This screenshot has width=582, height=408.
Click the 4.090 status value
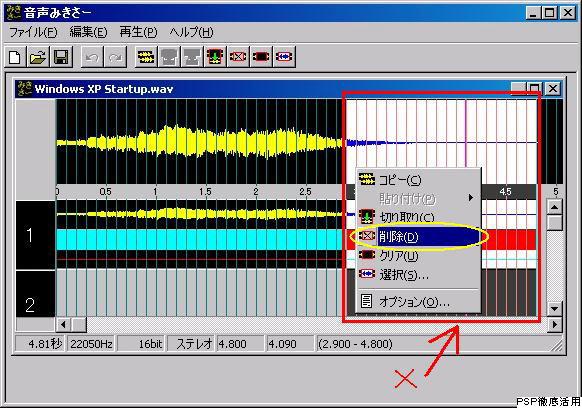(x=290, y=344)
